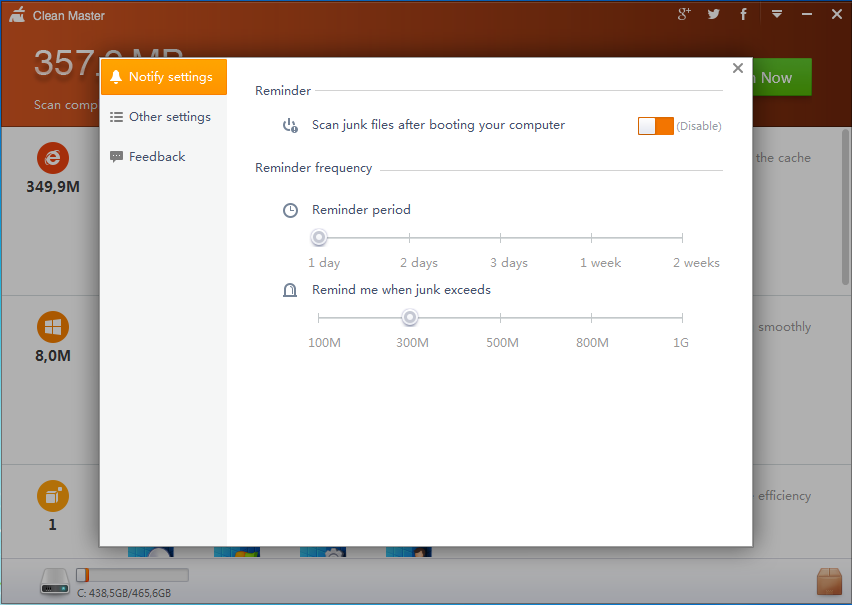Close the settings dialog
The height and width of the screenshot is (605, 852).
pyautogui.click(x=737, y=68)
